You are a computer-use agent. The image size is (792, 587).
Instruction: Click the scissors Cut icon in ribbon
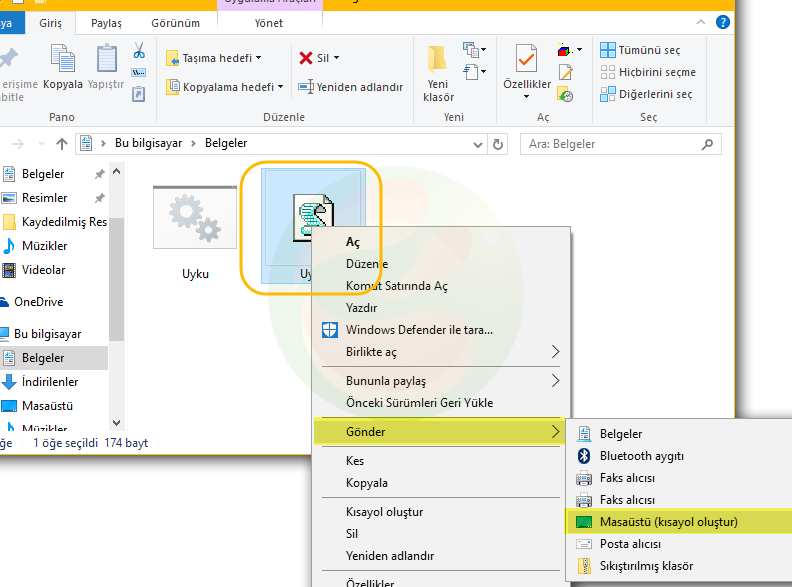tap(139, 51)
